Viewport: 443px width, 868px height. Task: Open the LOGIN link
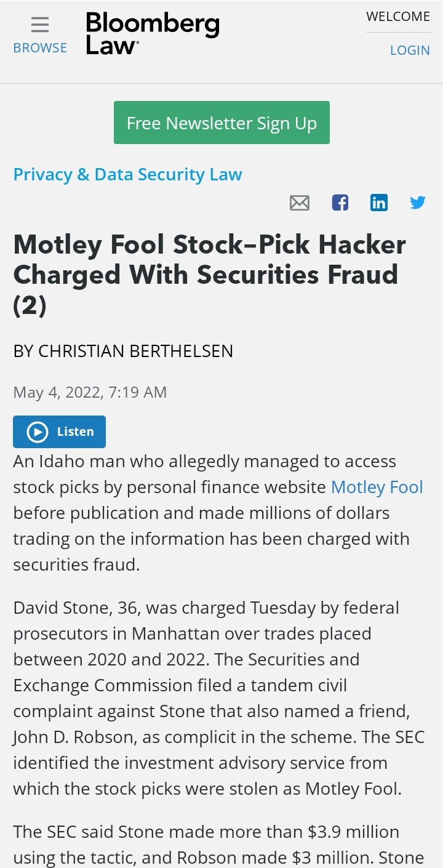pos(410,50)
